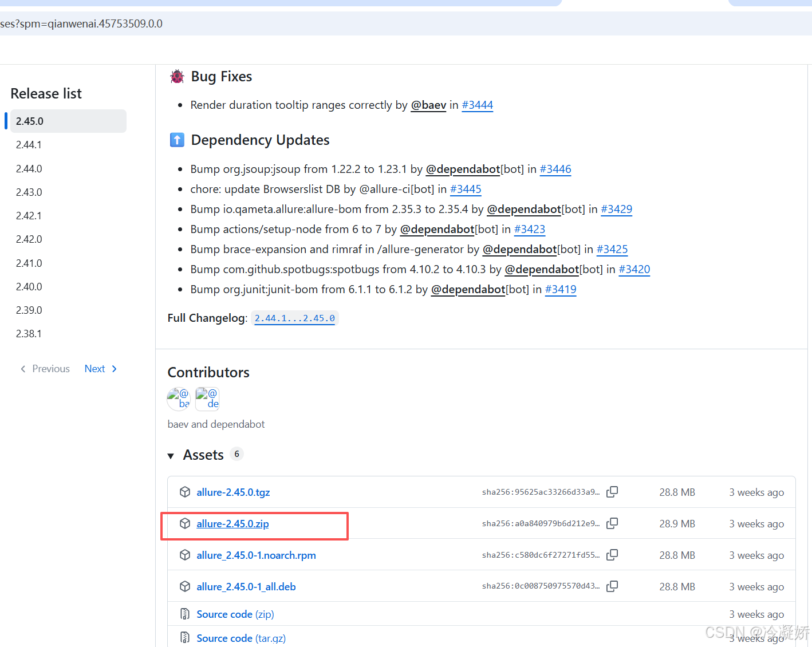The height and width of the screenshot is (647, 812).
Task: Click the sha256:c580dc6f27271fd55 hash text
Action: coord(541,555)
